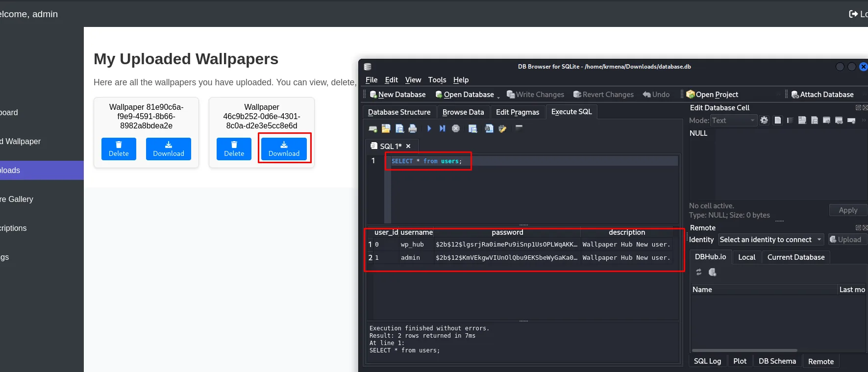Click the horizontal scrollbar in Remote file list

tap(744, 350)
